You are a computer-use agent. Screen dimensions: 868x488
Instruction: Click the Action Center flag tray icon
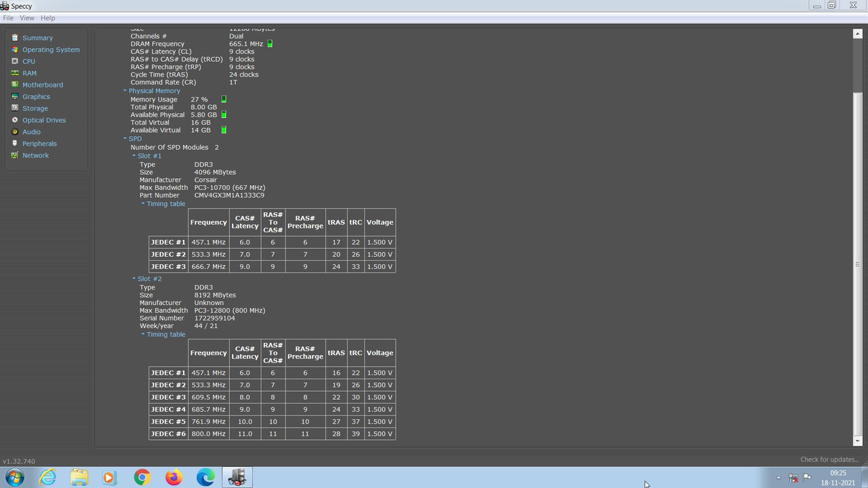click(x=807, y=478)
